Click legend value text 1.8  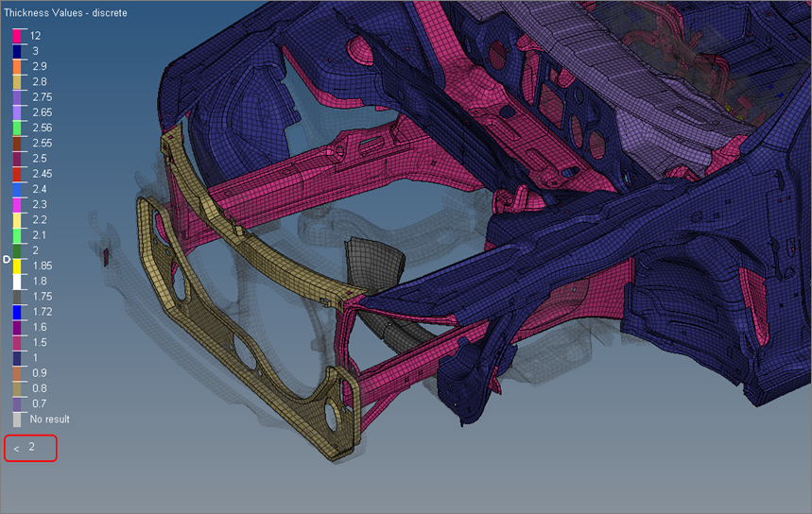[x=40, y=281]
